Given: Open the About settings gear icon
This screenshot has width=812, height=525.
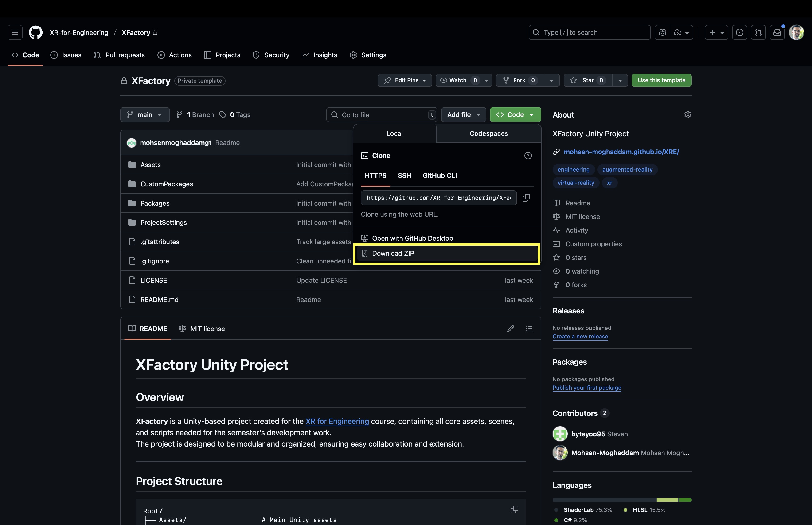Looking at the screenshot, I should 688,115.
